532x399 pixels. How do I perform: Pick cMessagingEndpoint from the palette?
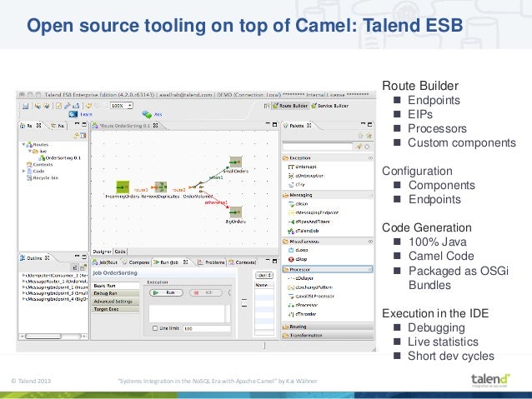(314, 212)
